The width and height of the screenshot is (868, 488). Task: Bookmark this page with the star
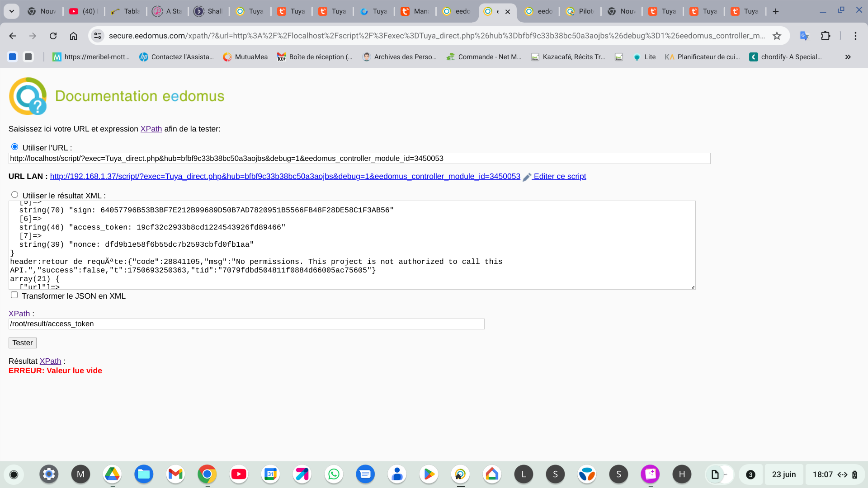click(x=777, y=36)
